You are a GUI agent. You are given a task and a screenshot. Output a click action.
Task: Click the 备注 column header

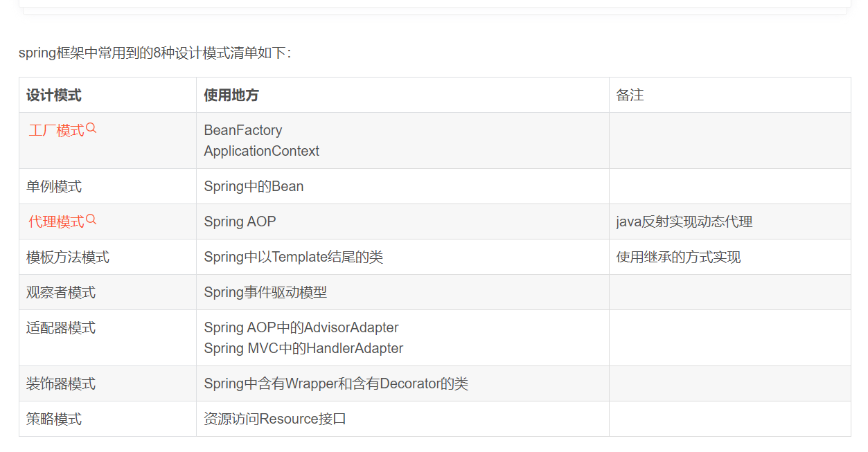click(x=630, y=95)
